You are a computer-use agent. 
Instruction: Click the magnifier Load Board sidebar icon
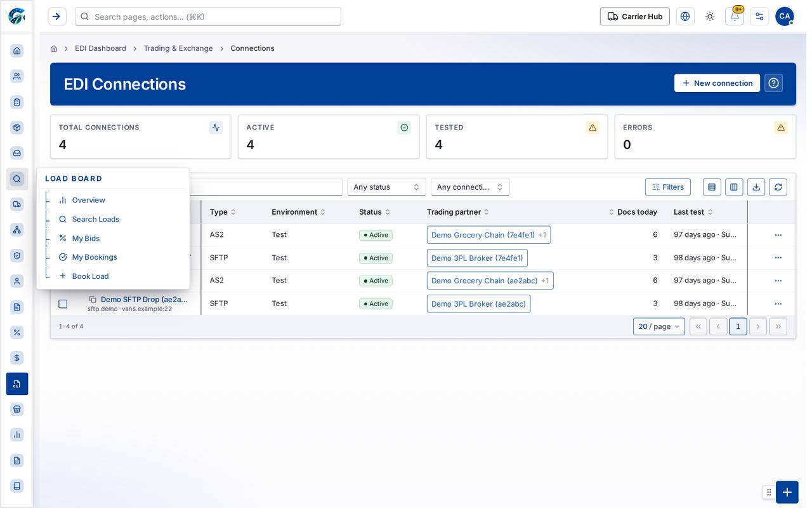17,179
